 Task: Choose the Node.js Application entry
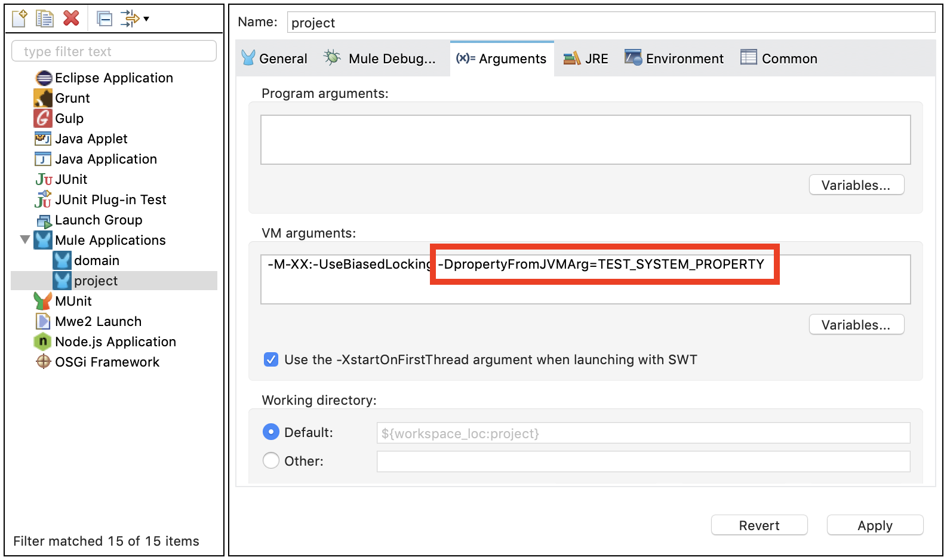click(115, 341)
